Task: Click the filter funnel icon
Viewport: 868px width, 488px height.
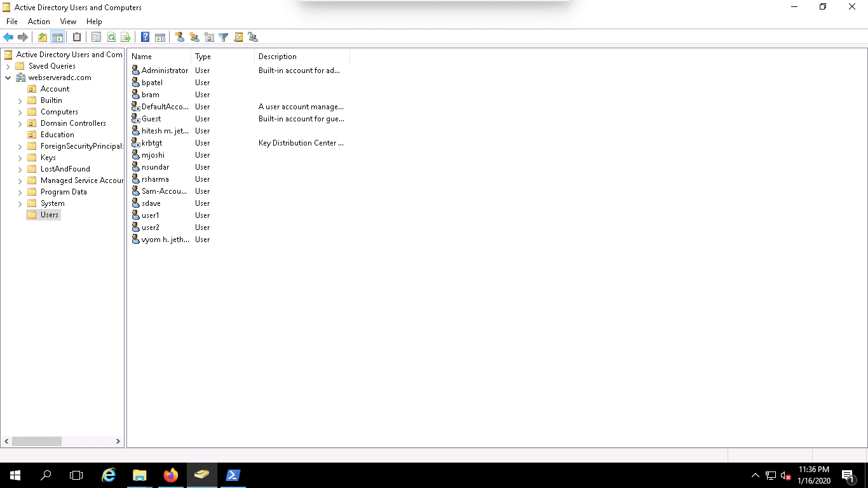Action: click(x=224, y=37)
